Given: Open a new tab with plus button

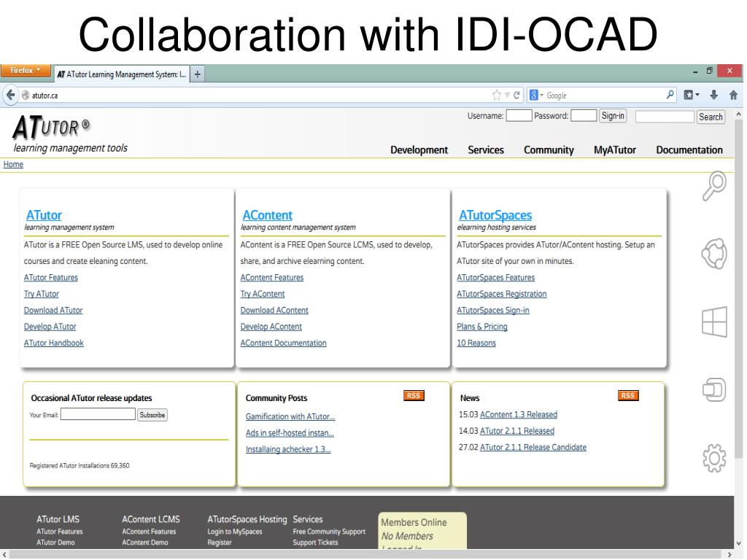Looking at the screenshot, I should tap(197, 74).
